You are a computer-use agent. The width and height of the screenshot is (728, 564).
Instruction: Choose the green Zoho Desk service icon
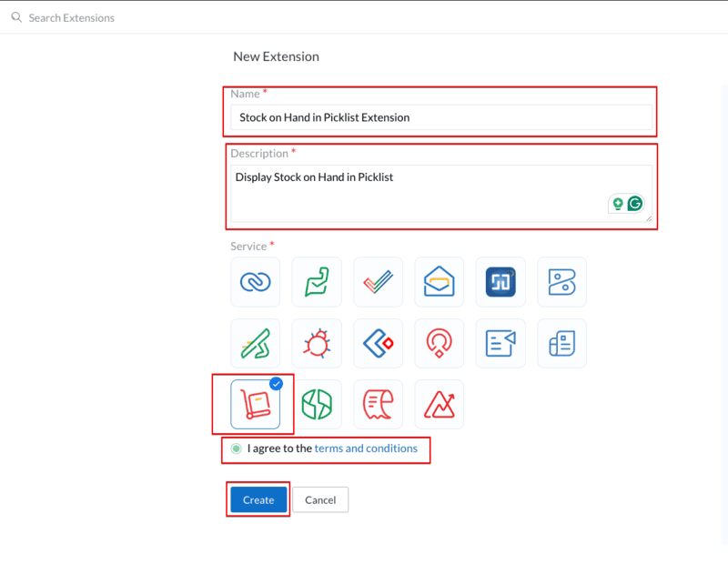[317, 282]
